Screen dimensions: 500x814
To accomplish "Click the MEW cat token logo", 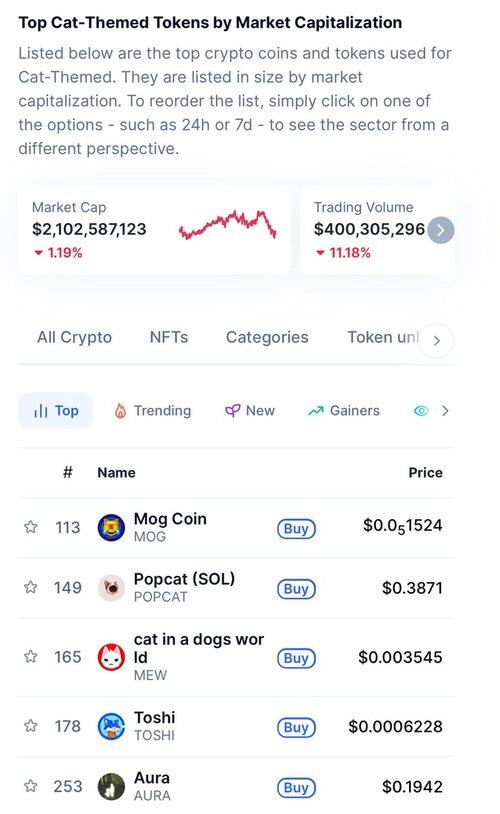I will click(x=111, y=657).
